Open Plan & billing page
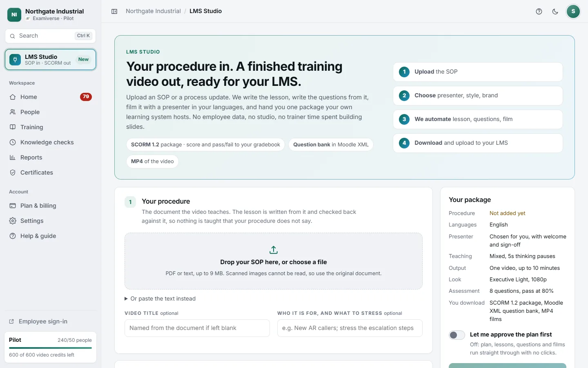Screen dimensions: 588x368 [51, 206]
